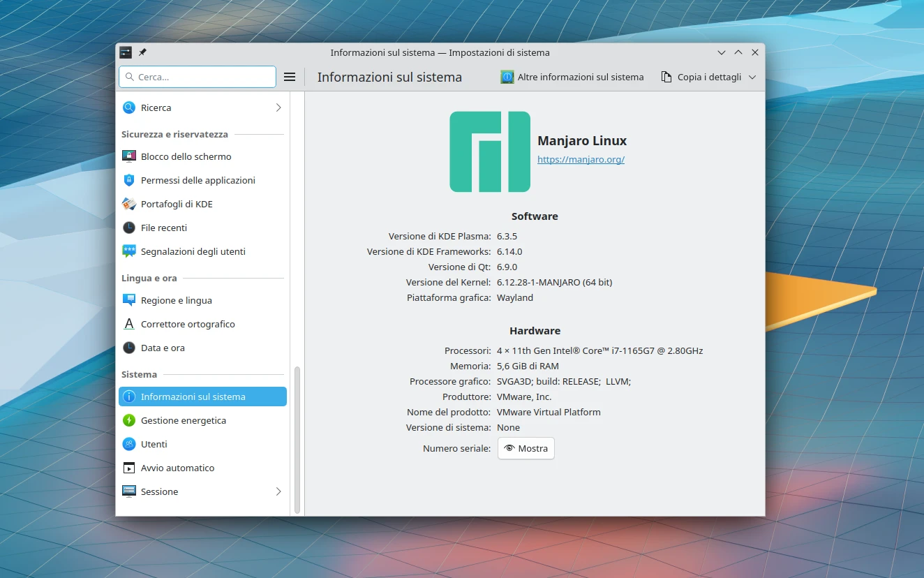Open Gestione energetica settings
Image resolution: width=924 pixels, height=578 pixels.
[184, 420]
